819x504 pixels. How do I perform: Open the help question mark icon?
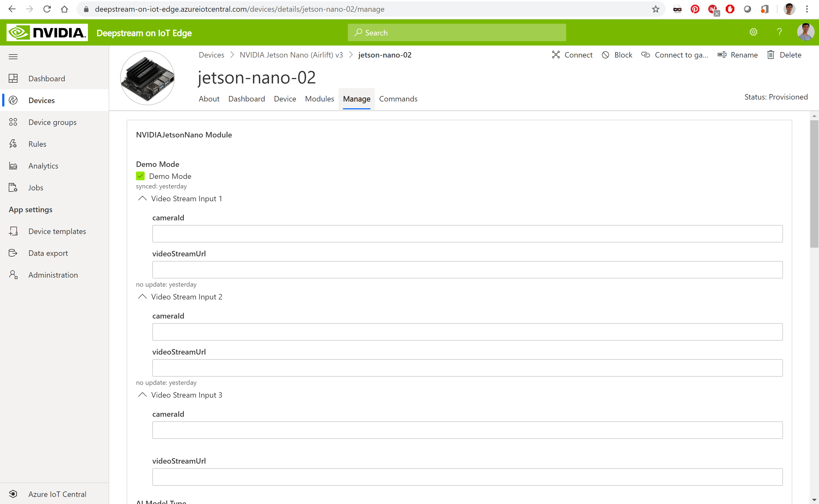click(779, 32)
